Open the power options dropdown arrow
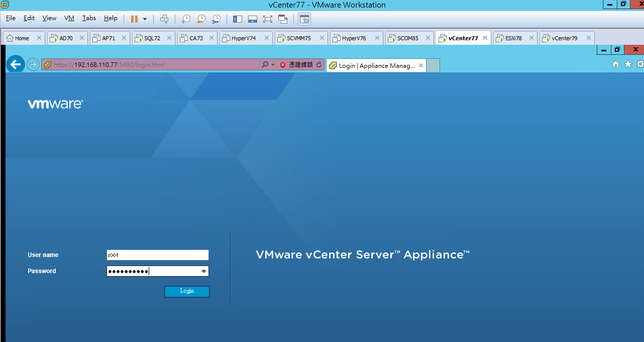The width and height of the screenshot is (644, 342). click(x=145, y=19)
